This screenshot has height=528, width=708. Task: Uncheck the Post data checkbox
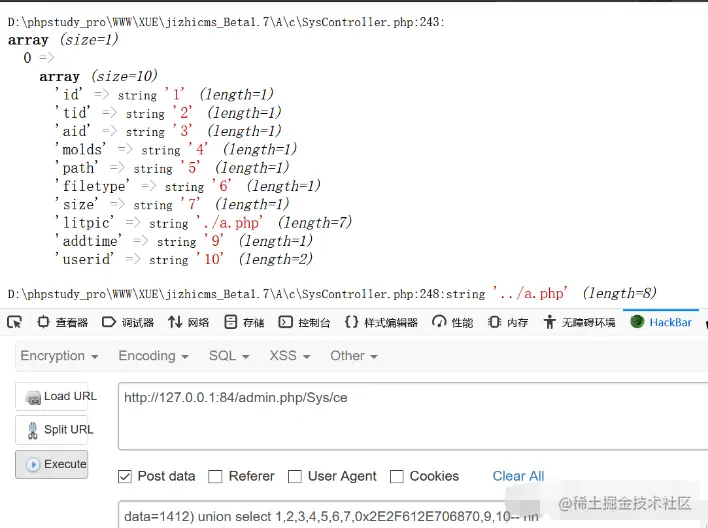[x=125, y=477]
